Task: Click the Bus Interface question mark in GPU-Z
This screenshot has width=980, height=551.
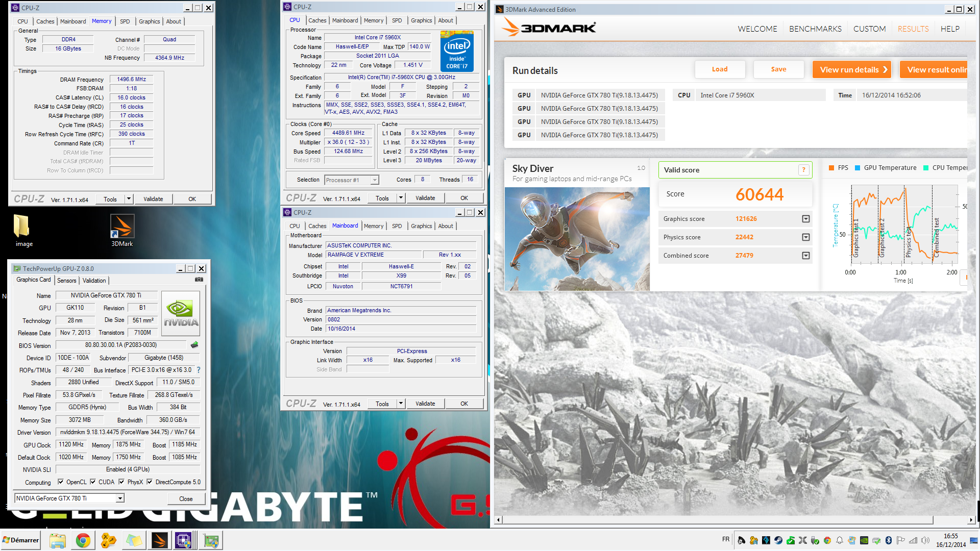Action: click(x=199, y=370)
